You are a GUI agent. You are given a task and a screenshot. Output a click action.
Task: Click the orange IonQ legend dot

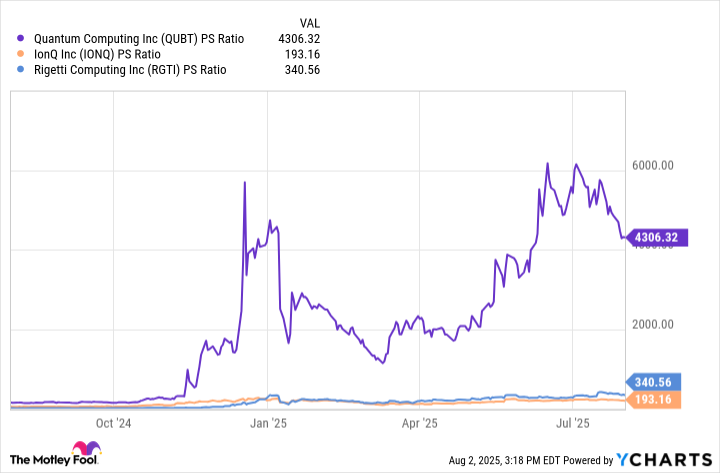(22, 54)
